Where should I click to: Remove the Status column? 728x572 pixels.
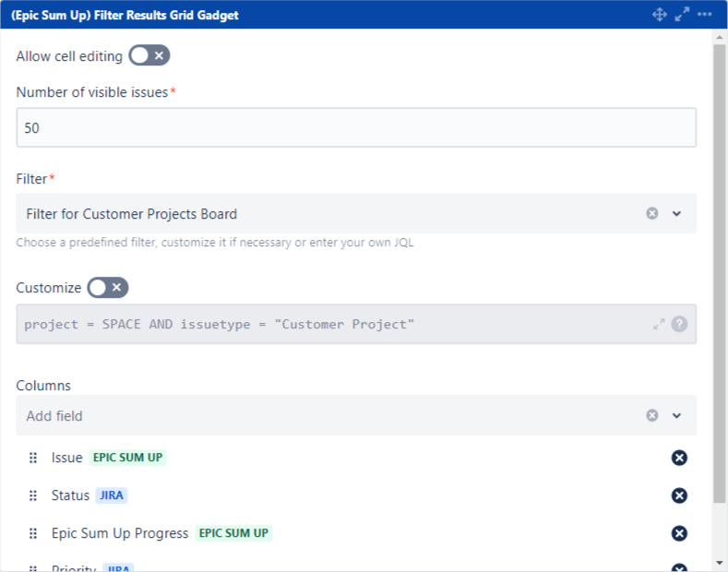pos(679,495)
